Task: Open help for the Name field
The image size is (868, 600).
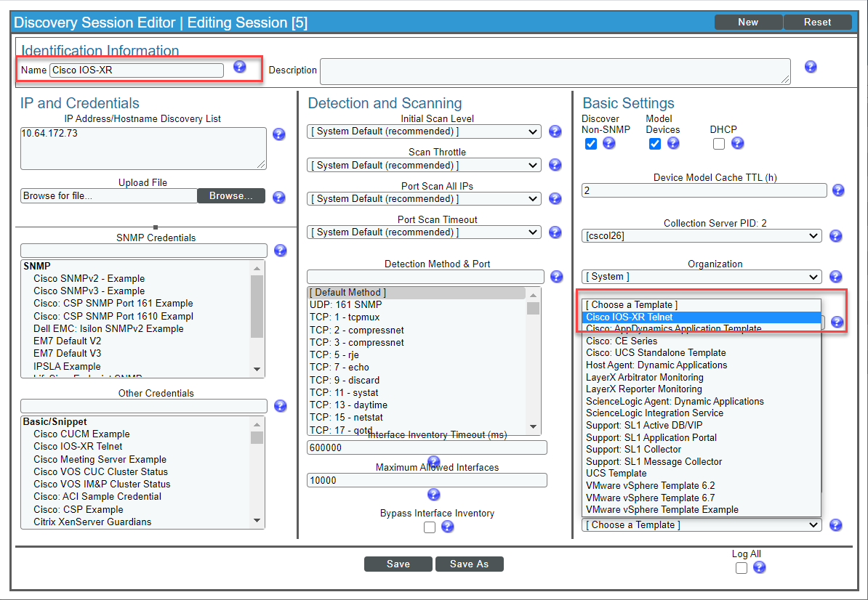Action: tap(239, 67)
